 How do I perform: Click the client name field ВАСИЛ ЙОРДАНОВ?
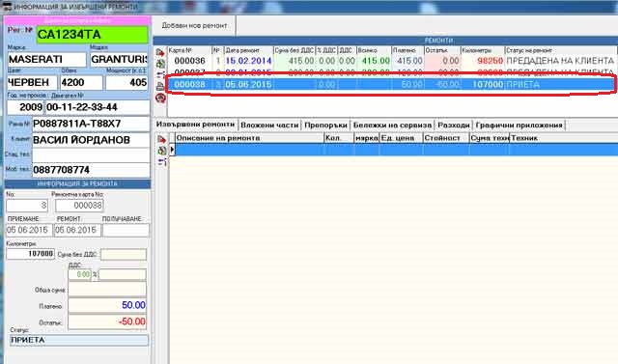[x=91, y=140]
